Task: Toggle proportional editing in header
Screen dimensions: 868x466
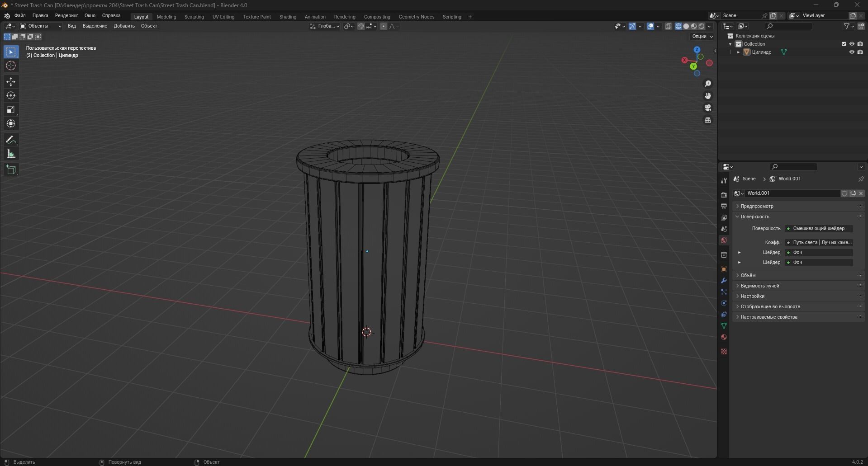Action: pyautogui.click(x=384, y=26)
